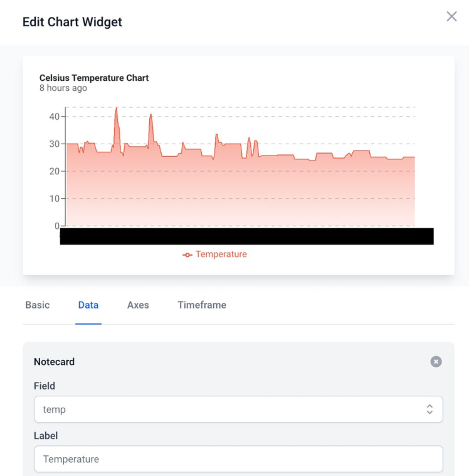The height and width of the screenshot is (476, 469).
Task: Click the Label input containing Temperature
Action: point(238,459)
